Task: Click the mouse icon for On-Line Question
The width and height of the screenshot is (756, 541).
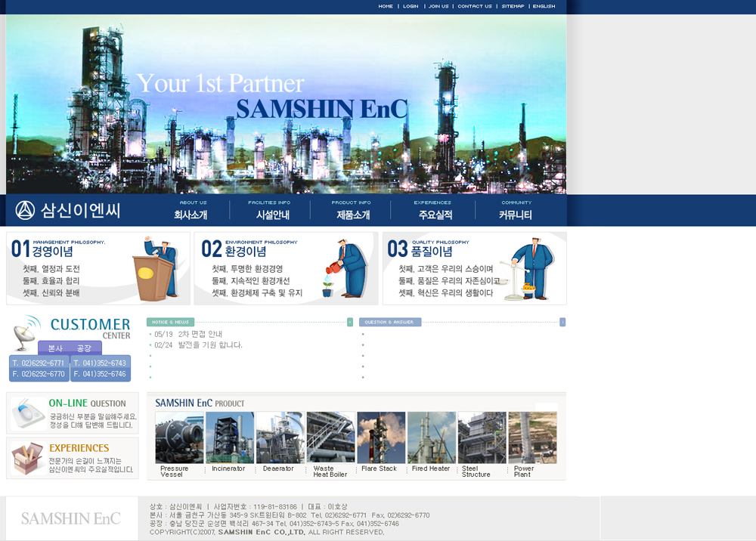Action: [x=27, y=413]
